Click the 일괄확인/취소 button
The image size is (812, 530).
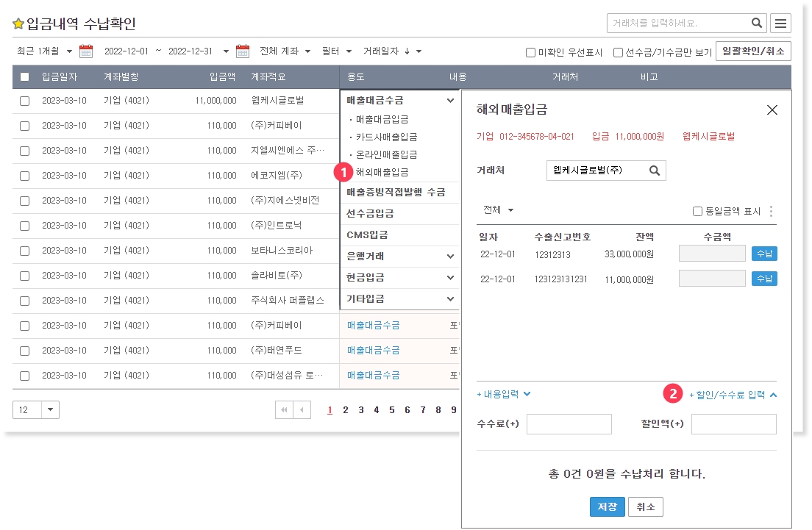(752, 51)
